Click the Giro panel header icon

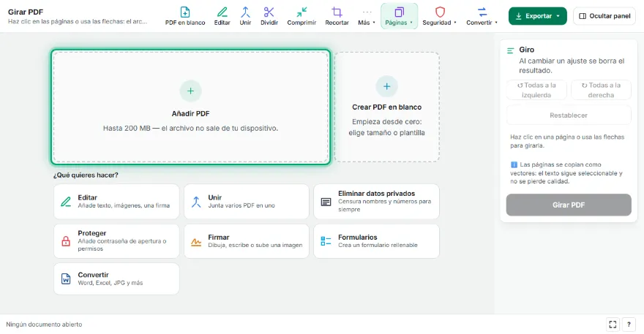coord(511,50)
